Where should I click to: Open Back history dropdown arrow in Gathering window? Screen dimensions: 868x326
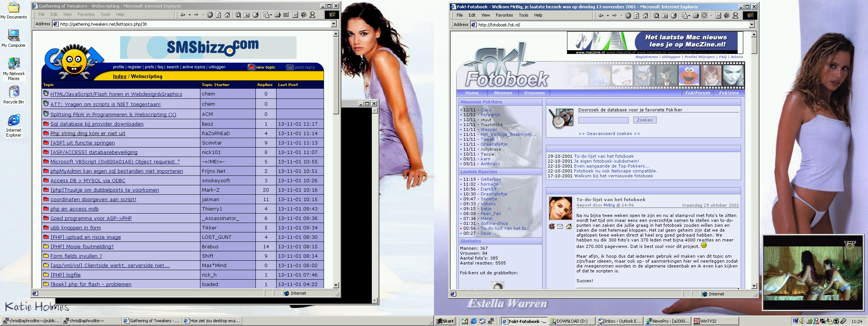coord(189,15)
